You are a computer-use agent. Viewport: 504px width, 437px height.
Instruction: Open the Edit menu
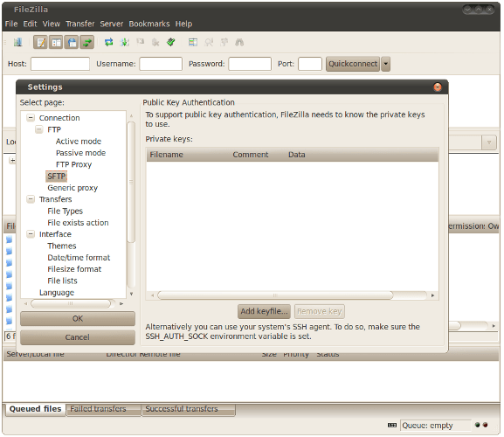point(30,24)
